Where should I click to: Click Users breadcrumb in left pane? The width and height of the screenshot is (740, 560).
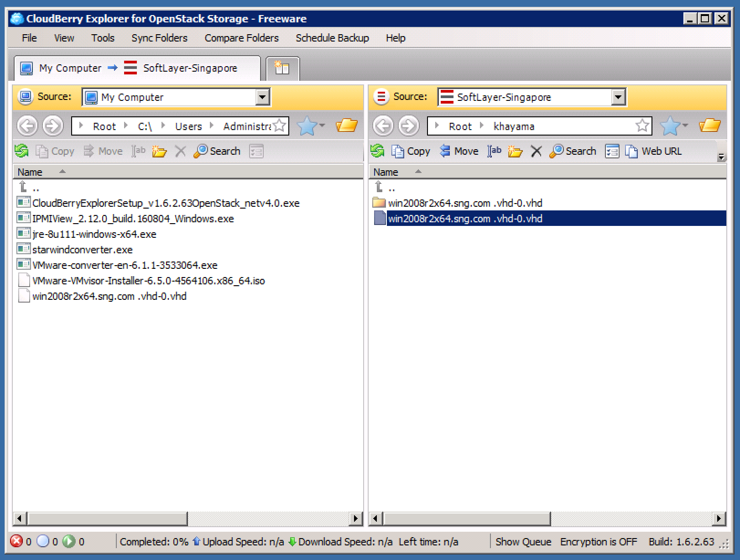pos(188,126)
